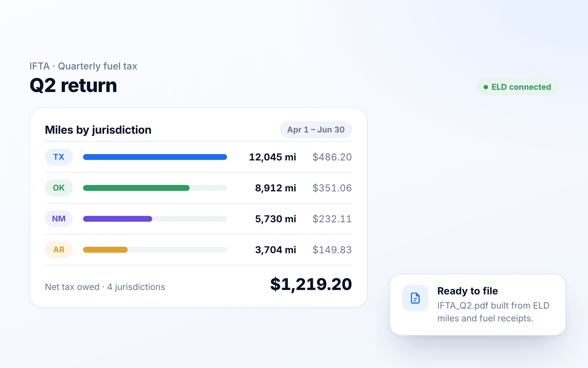Click the $149.83 tax amount
The height and width of the screenshot is (368, 588).
[332, 250]
